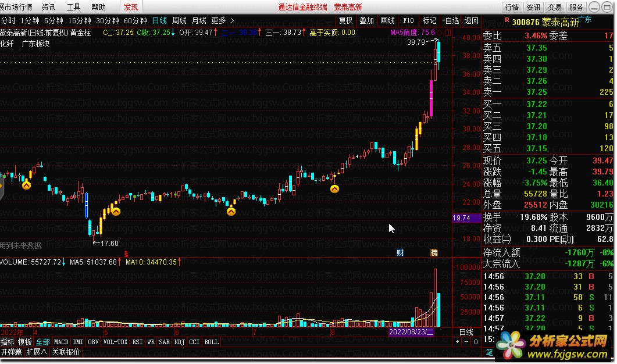
Task: Zoom in chart with + button
Action: pyautogui.click(x=457, y=342)
